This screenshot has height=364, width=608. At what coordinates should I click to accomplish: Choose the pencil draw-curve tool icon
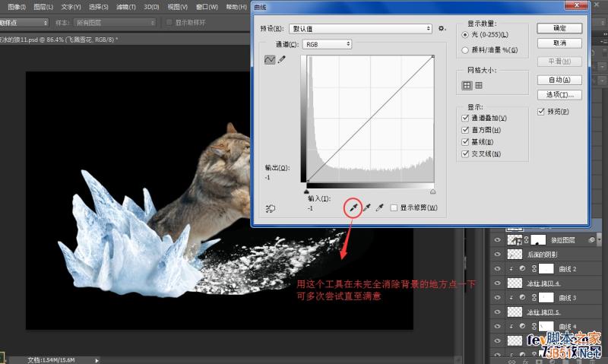(282, 60)
